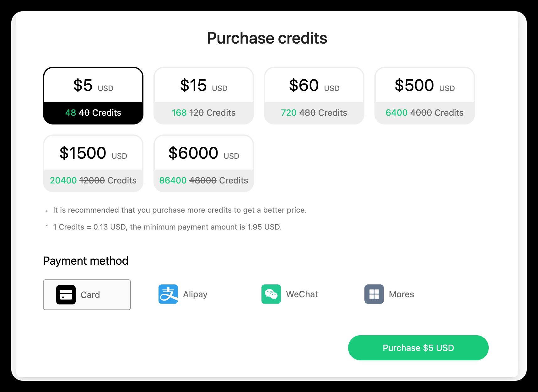The height and width of the screenshot is (392, 538).
Task: Select the WeChat payment label
Action: [x=302, y=294]
